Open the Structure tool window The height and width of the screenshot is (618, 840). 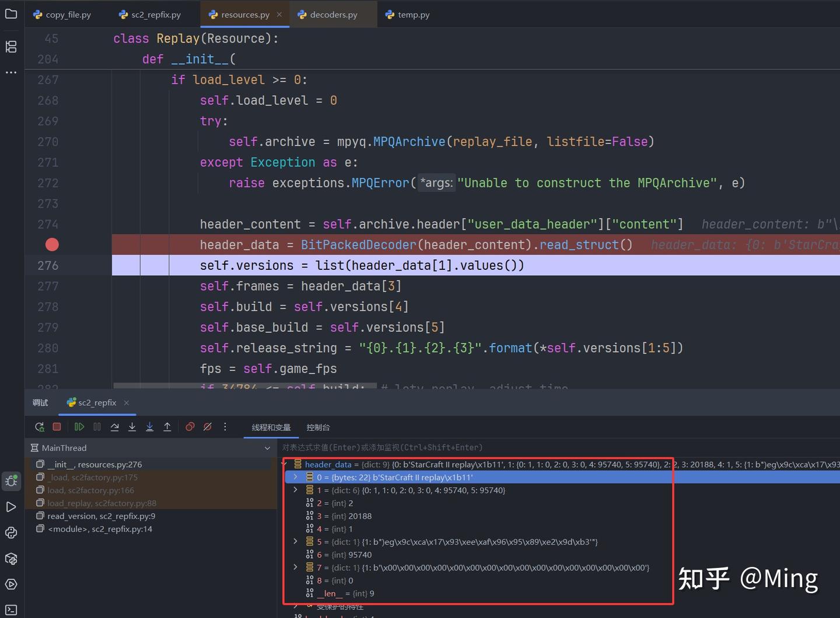[11, 47]
